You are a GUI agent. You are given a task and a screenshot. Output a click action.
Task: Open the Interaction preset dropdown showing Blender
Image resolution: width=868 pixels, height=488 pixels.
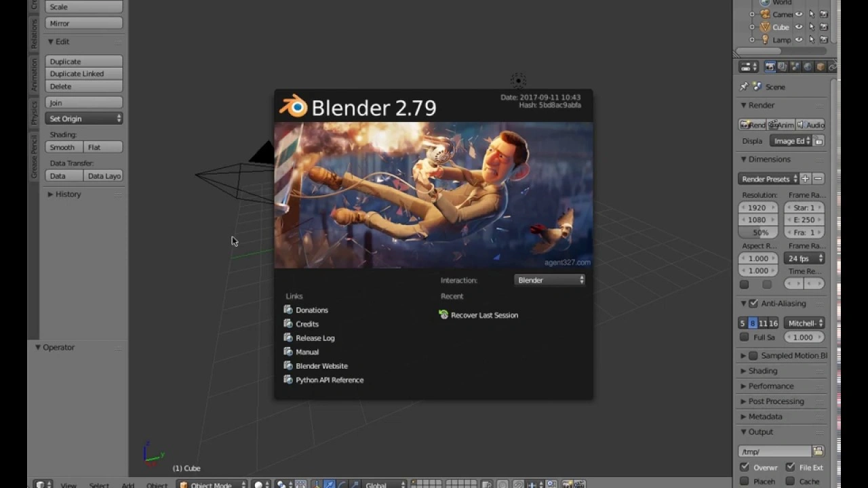click(x=549, y=280)
